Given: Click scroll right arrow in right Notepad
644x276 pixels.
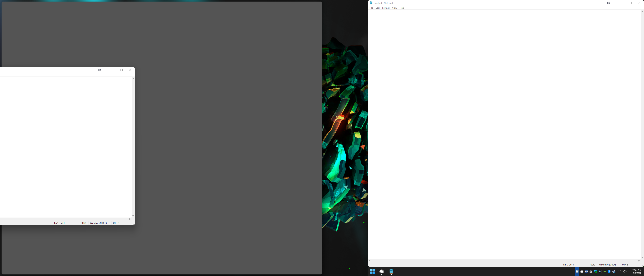Looking at the screenshot, I should pos(639,261).
